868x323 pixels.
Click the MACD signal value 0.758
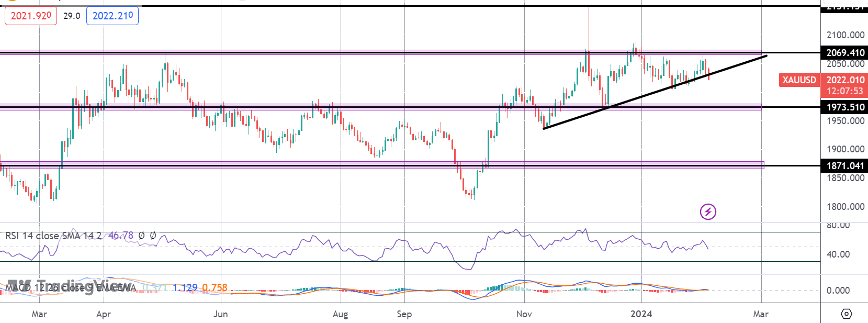(x=215, y=287)
